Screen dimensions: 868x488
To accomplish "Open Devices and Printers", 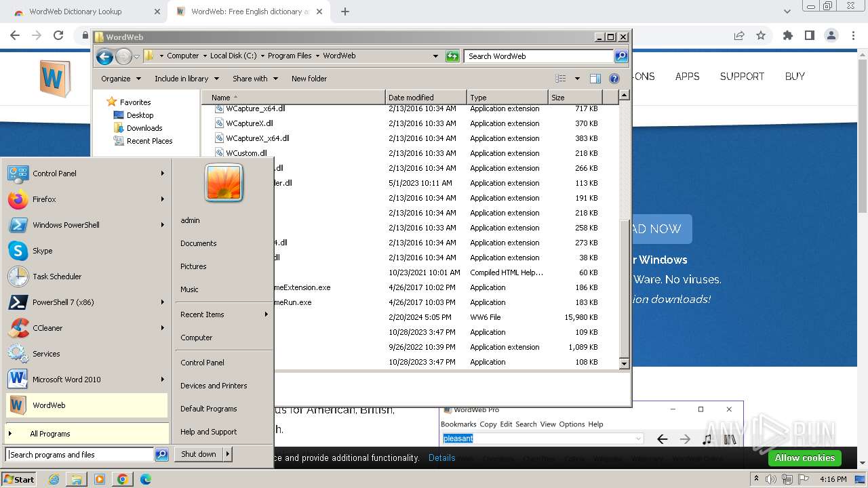I will point(214,386).
